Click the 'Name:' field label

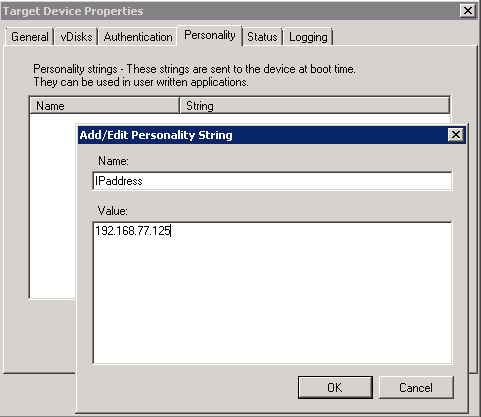(113, 161)
